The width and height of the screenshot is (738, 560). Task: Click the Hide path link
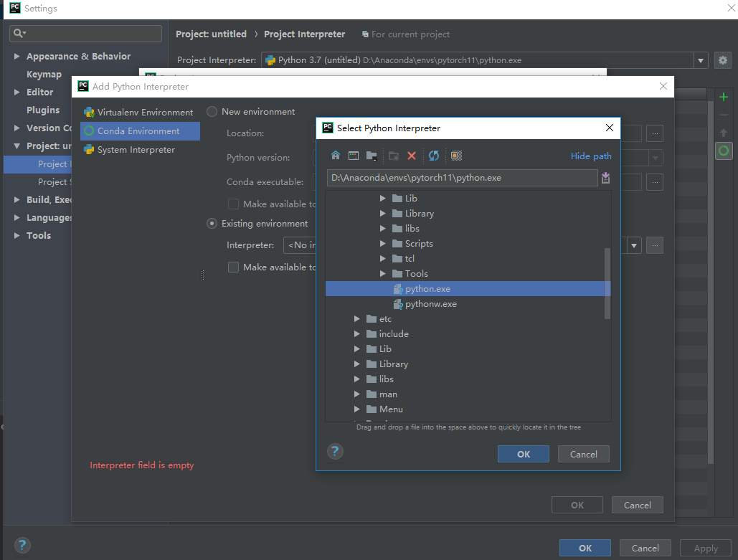coord(591,156)
